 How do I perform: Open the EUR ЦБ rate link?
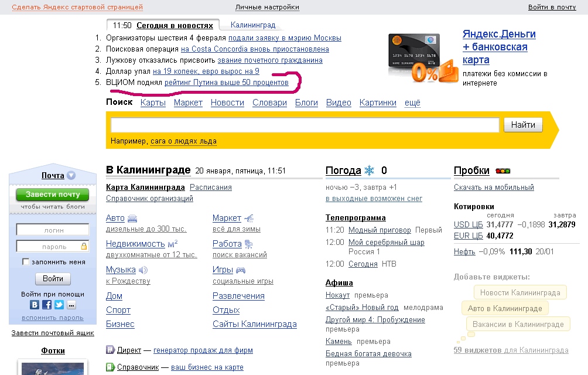(x=468, y=236)
